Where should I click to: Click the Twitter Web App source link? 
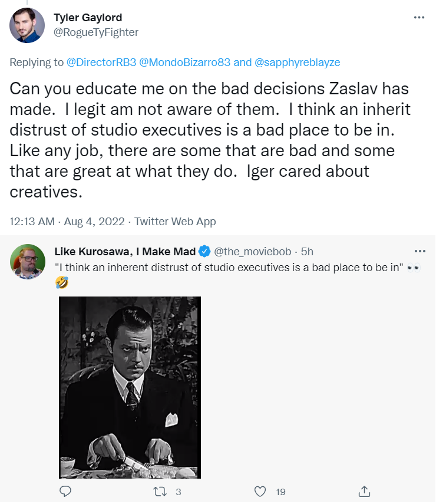(175, 222)
